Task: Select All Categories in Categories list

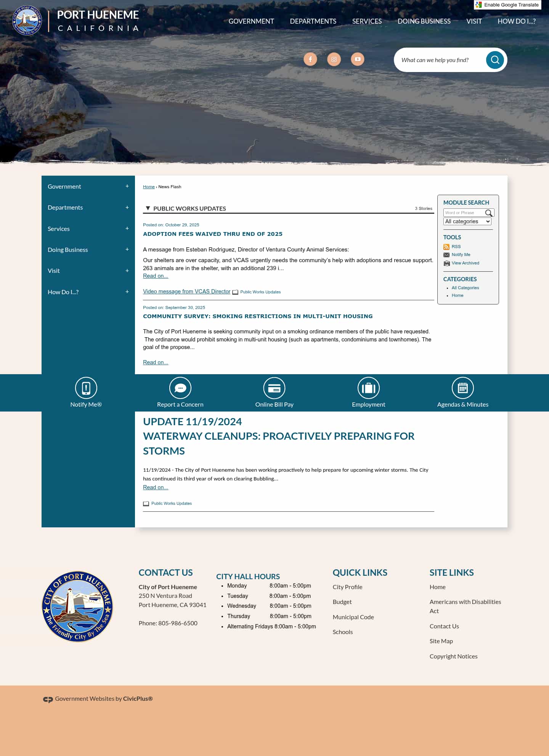Action: click(x=465, y=288)
